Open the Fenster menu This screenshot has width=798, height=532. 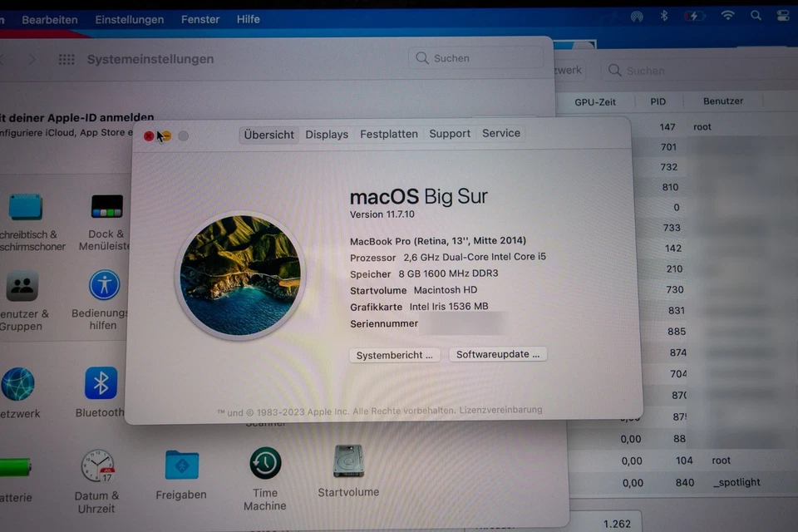point(200,19)
